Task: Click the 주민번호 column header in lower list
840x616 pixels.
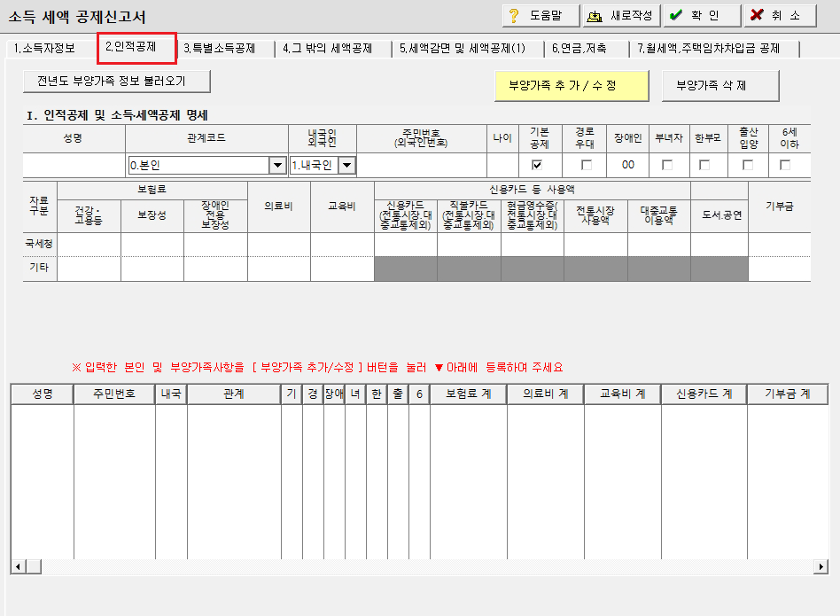Action: (114, 394)
